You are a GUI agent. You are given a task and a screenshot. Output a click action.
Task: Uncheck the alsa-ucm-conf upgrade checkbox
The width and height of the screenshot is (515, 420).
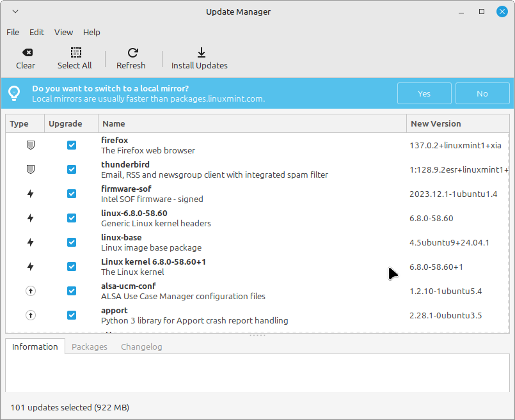(72, 291)
